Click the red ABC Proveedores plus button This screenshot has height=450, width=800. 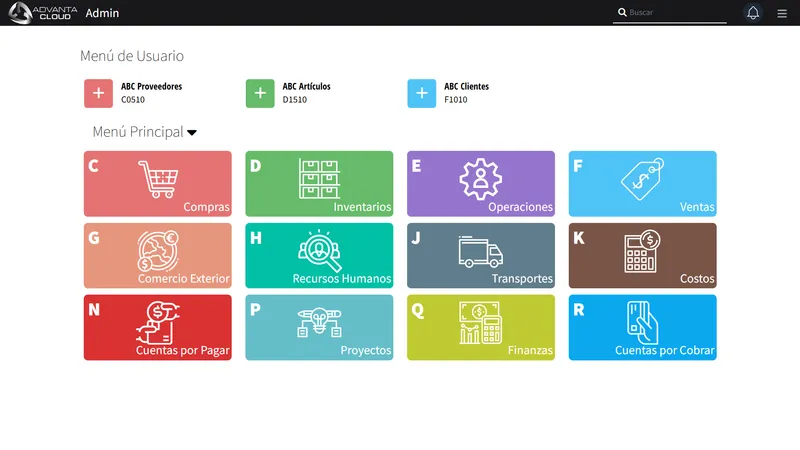(98, 93)
